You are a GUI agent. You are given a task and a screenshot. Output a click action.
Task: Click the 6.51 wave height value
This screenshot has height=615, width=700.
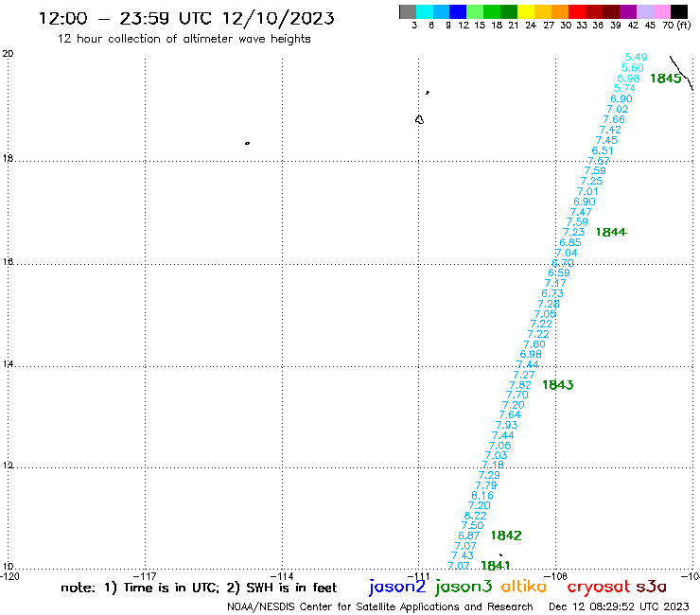(603, 151)
